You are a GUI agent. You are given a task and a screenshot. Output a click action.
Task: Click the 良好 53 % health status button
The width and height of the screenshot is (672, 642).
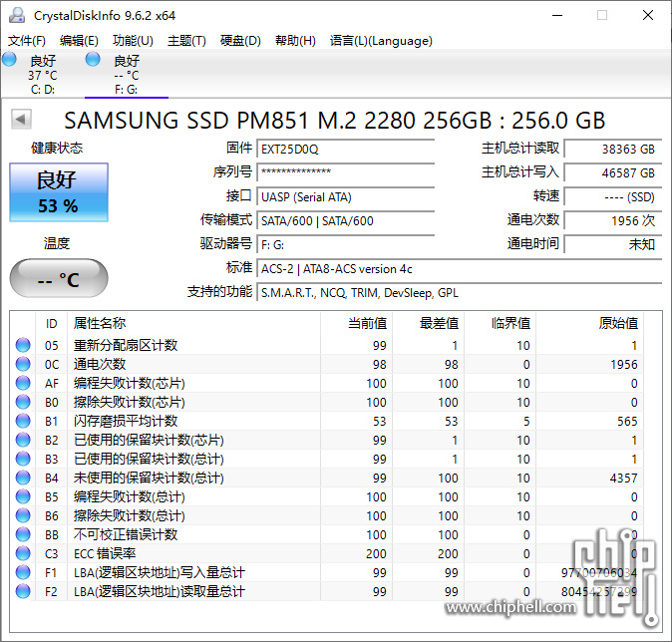click(59, 192)
